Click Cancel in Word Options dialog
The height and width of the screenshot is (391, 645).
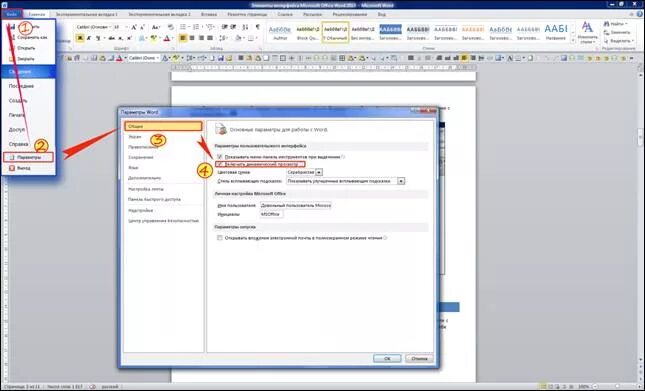[x=419, y=359]
